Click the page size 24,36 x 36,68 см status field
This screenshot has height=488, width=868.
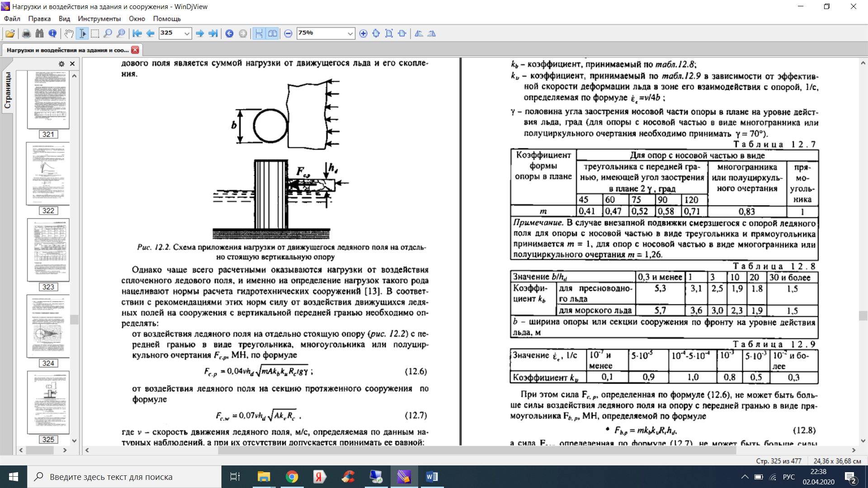(x=837, y=461)
